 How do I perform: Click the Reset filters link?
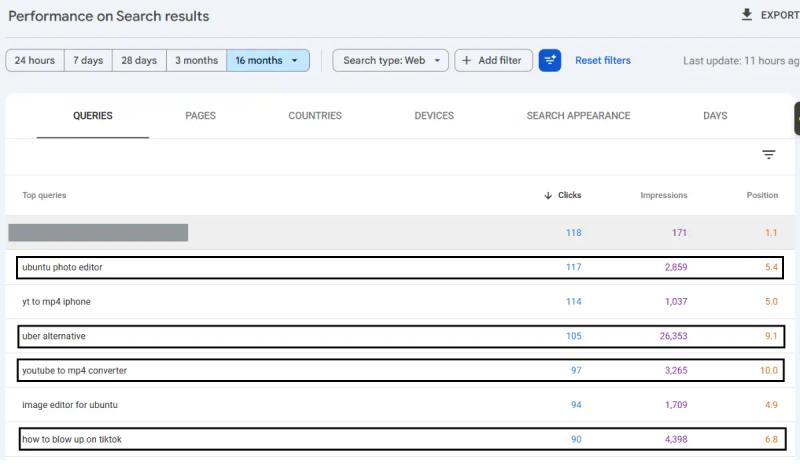[x=603, y=60]
